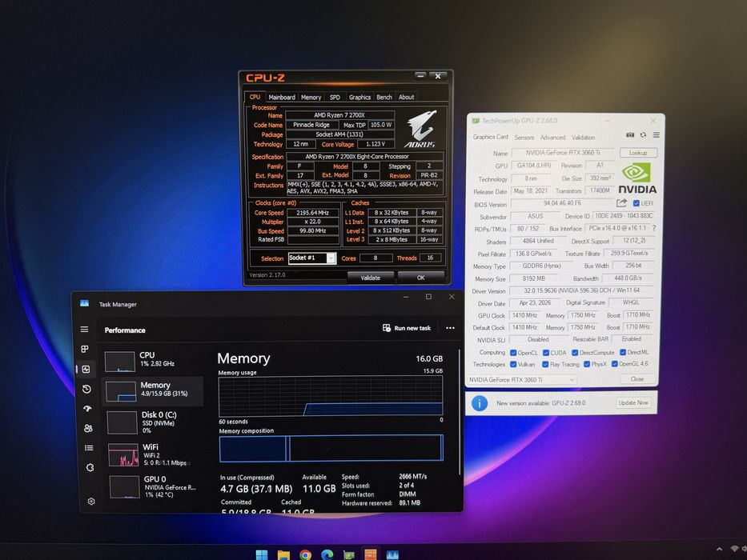The height and width of the screenshot is (560, 747).
Task: Toggle the CUDA checkbox in GPU-Z
Action: point(546,353)
